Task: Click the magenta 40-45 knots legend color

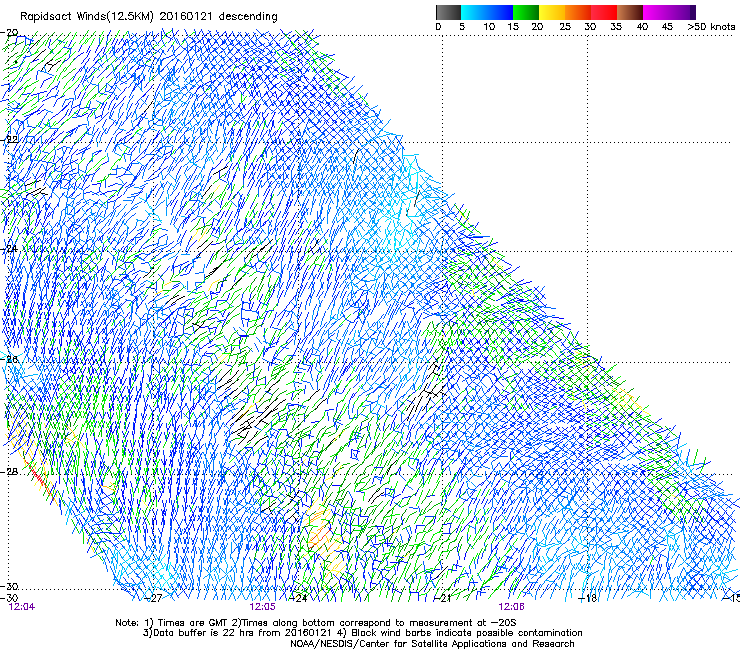Action: coord(656,12)
